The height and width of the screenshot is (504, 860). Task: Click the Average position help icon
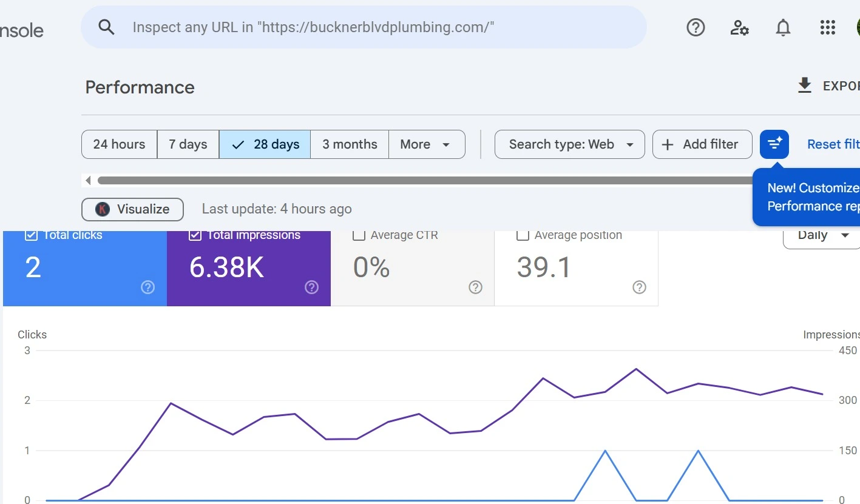coord(639,287)
